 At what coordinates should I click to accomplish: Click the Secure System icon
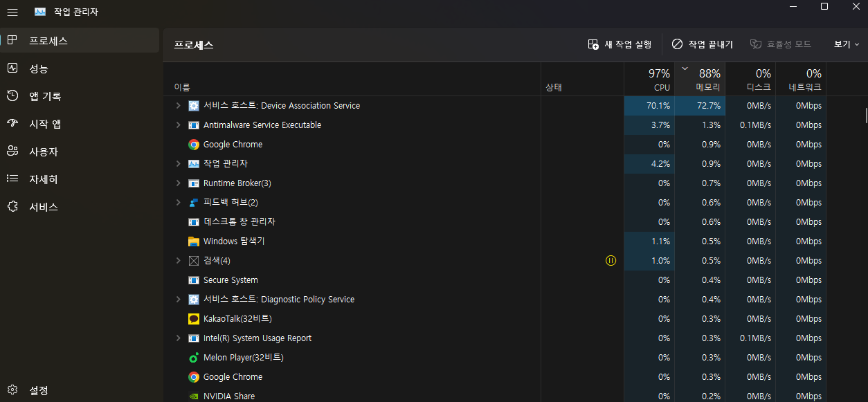click(x=194, y=280)
